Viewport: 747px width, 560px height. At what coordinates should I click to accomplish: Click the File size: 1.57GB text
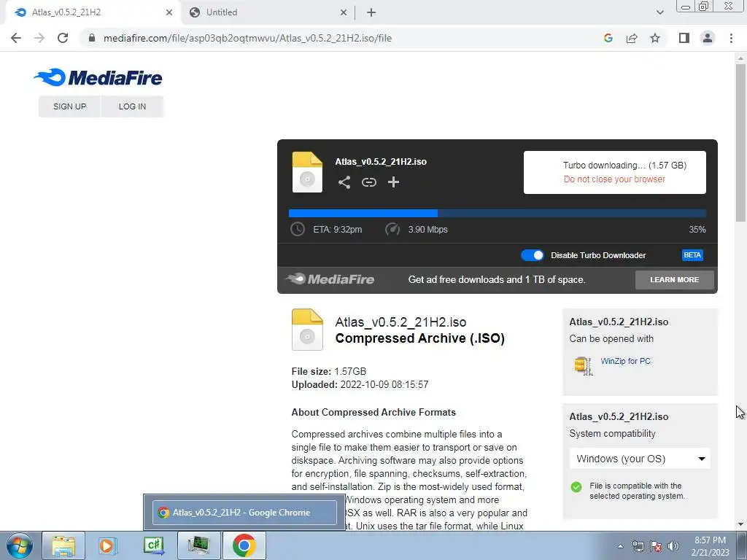pos(329,371)
